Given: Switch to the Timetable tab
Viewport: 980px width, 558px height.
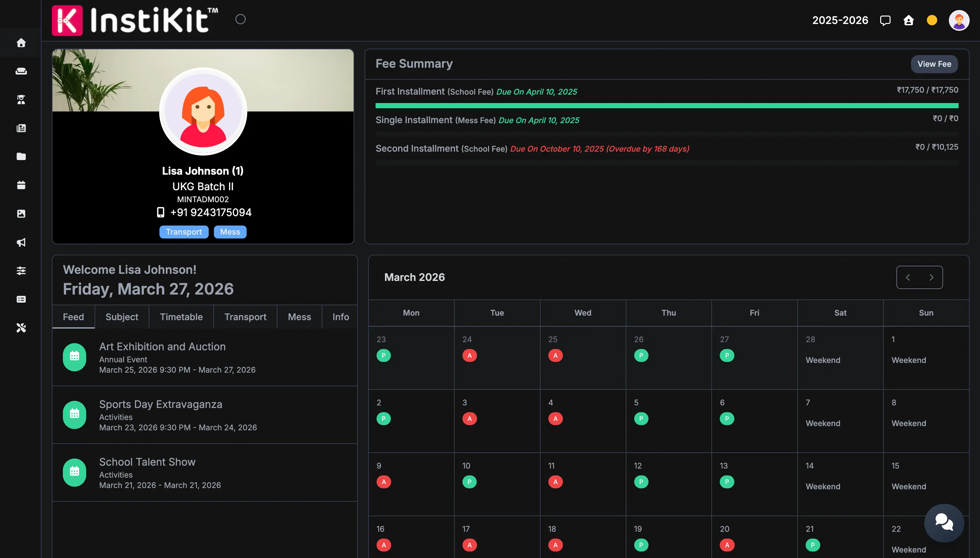Looking at the screenshot, I should [181, 317].
